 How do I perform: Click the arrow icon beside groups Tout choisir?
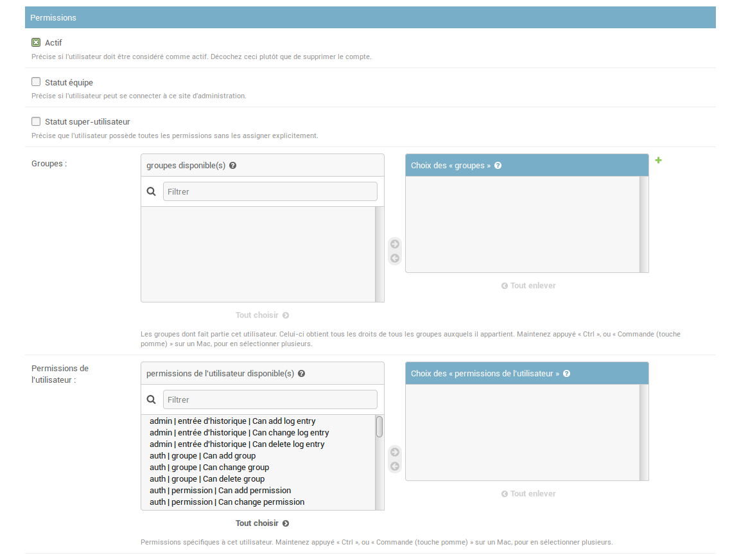pyautogui.click(x=286, y=315)
